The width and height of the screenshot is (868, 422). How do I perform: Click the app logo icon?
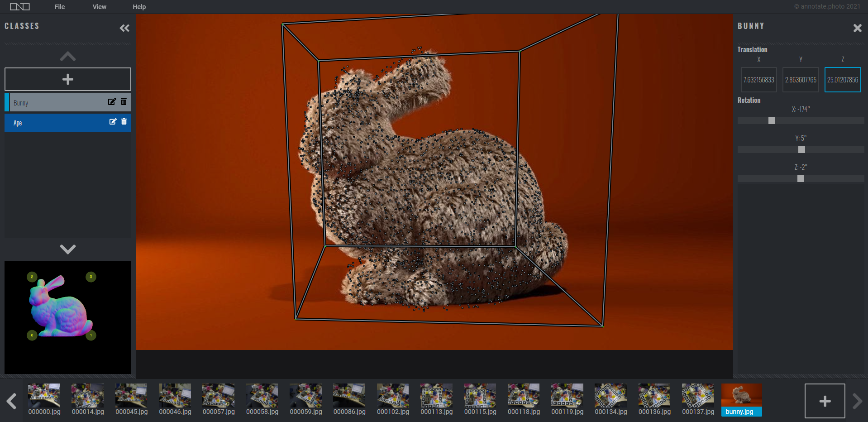[x=20, y=7]
